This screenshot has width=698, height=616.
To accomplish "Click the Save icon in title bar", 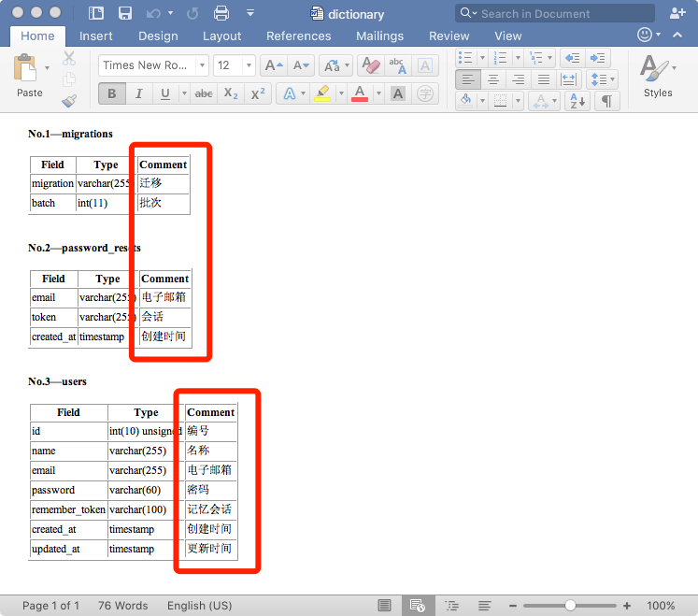I will click(124, 13).
